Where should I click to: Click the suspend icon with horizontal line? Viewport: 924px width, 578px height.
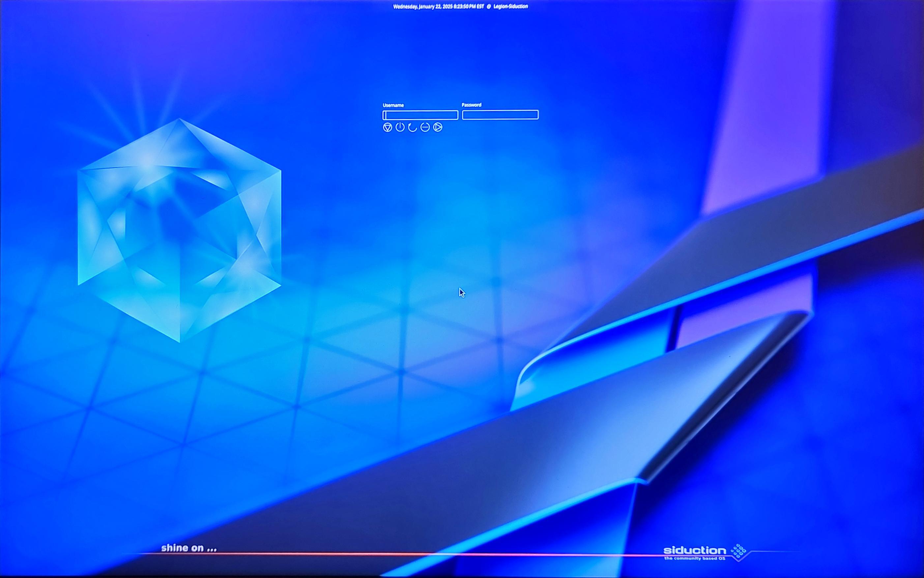pyautogui.click(x=425, y=127)
